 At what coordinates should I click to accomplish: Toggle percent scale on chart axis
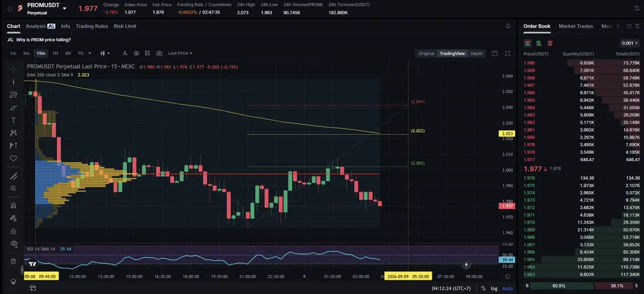pos(483,289)
